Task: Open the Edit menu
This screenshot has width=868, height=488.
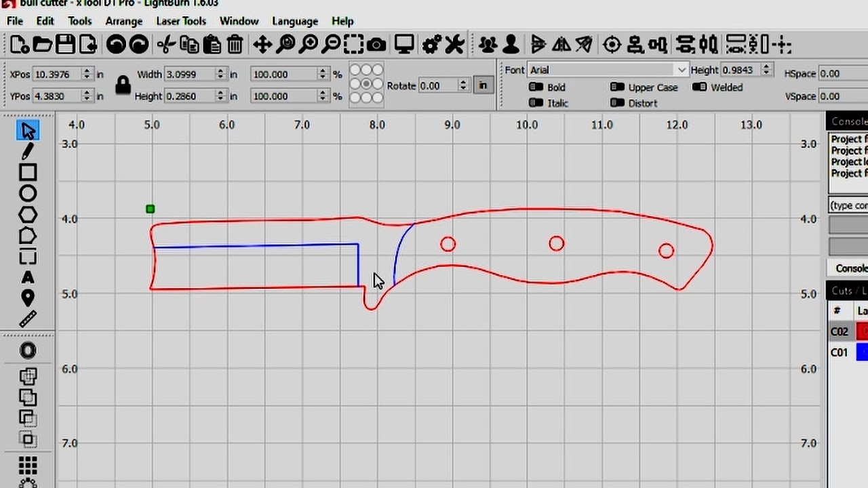Action: tap(45, 21)
